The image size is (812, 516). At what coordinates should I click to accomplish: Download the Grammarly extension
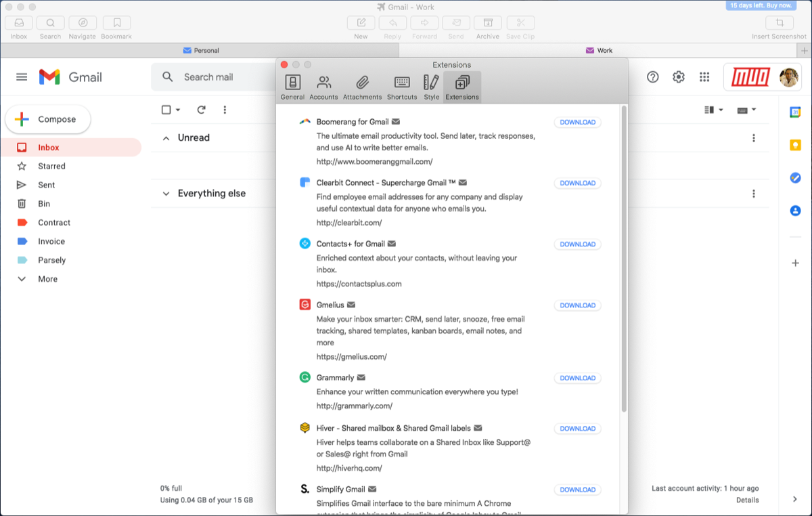577,378
